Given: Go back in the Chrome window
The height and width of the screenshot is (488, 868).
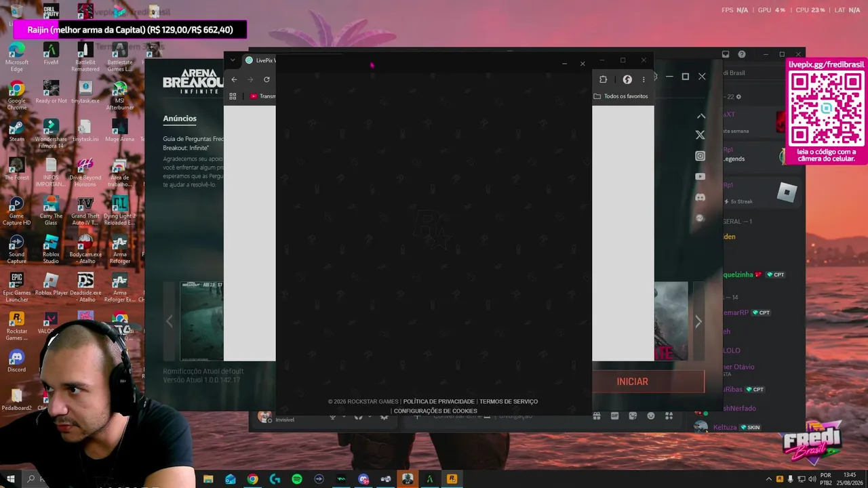Looking at the screenshot, I should (x=234, y=79).
